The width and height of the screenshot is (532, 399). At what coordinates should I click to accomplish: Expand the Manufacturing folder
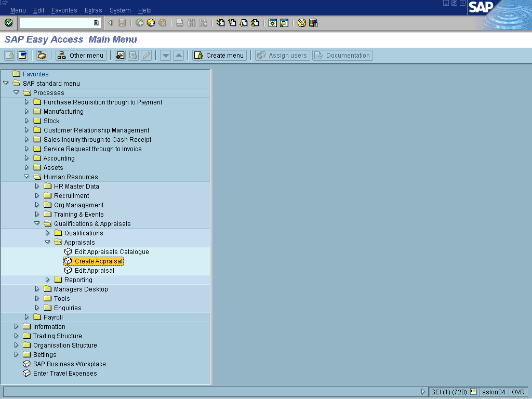point(27,111)
